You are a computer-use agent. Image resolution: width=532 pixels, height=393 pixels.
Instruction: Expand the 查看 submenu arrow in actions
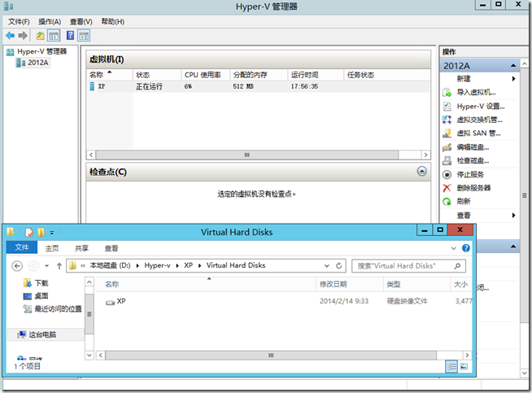click(513, 215)
